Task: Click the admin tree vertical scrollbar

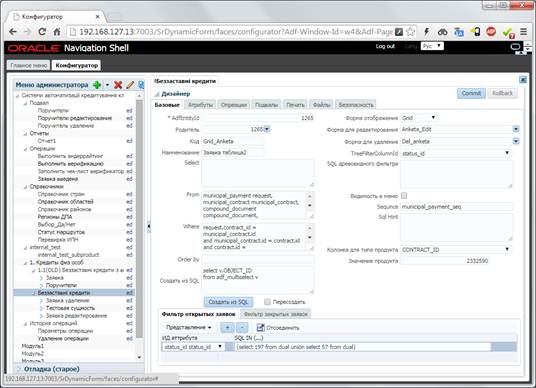Action: click(139, 219)
